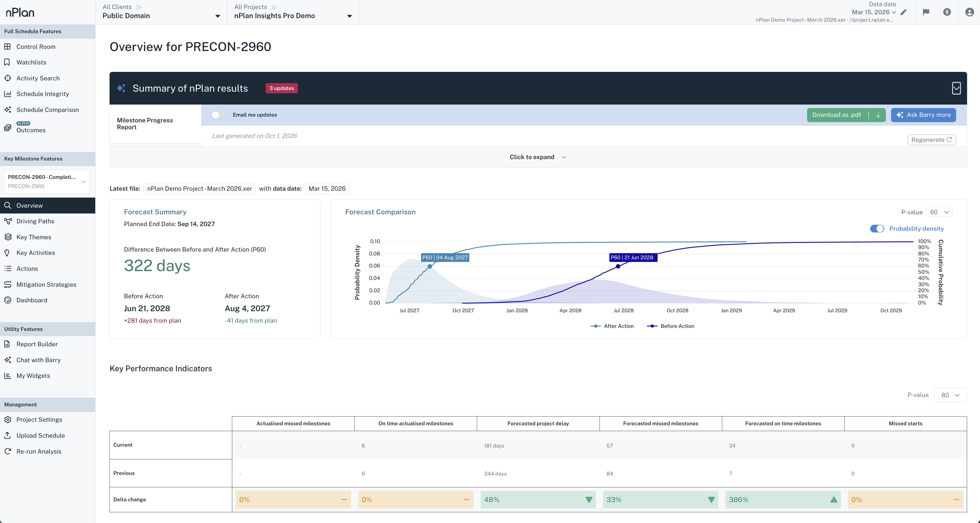
Task: Click Mar 15, 2026 data date chip
Action: (x=327, y=188)
